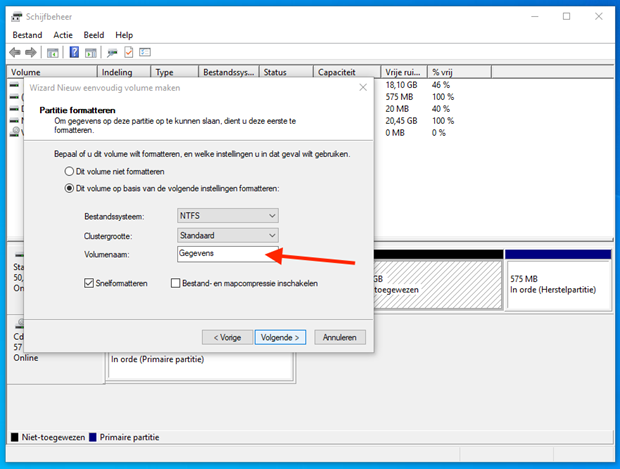This screenshot has height=469, width=620.
Task: Sort by the Indeling column header
Action: pyautogui.click(x=124, y=72)
